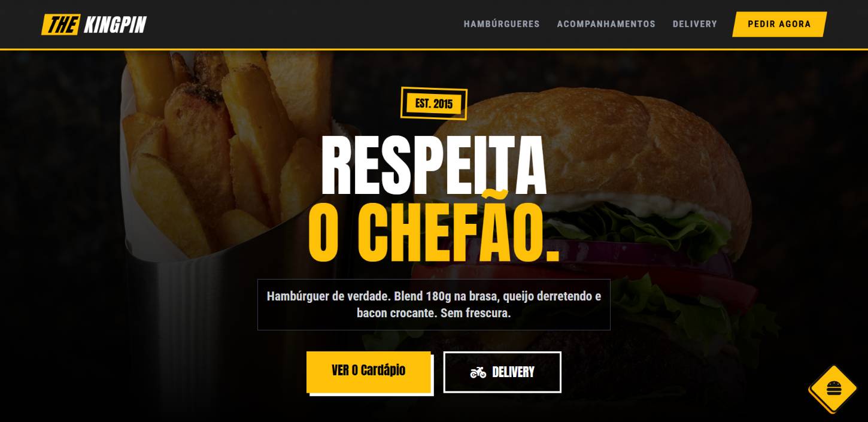Click the Pedir Agora button
This screenshot has width=868, height=422.
(779, 24)
